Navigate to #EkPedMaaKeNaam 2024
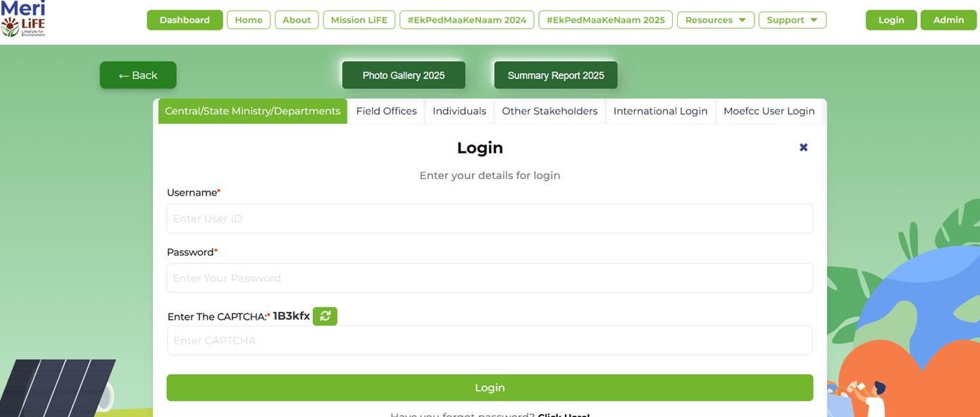The image size is (980, 417). [466, 20]
